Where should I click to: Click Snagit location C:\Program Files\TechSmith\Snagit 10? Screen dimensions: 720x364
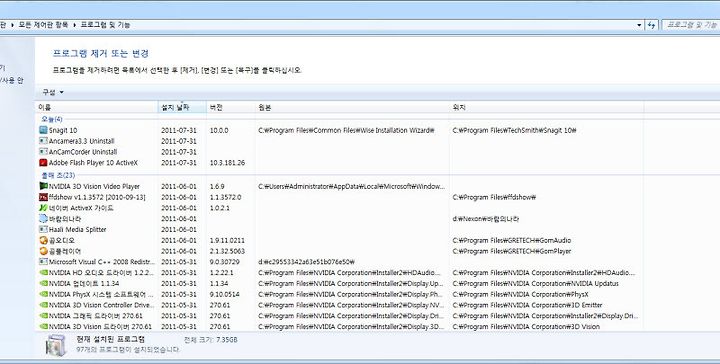pos(514,130)
